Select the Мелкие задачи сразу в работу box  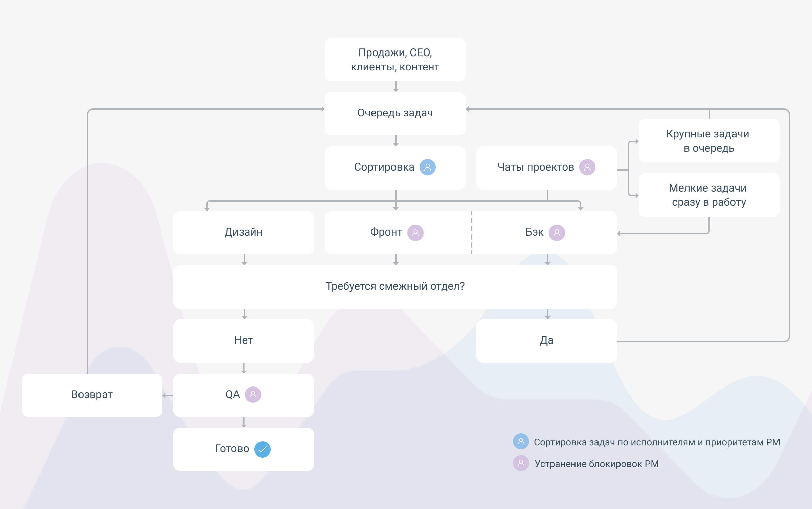(x=709, y=195)
